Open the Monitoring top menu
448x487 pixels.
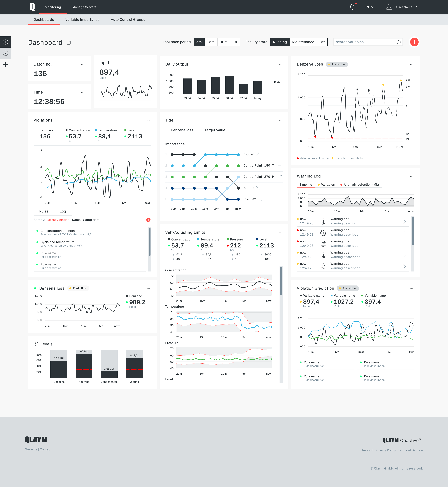tap(53, 7)
